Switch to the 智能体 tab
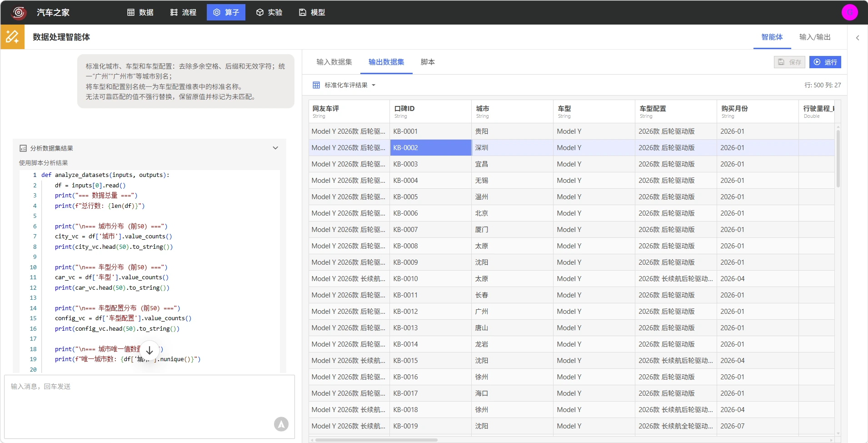 coord(772,37)
